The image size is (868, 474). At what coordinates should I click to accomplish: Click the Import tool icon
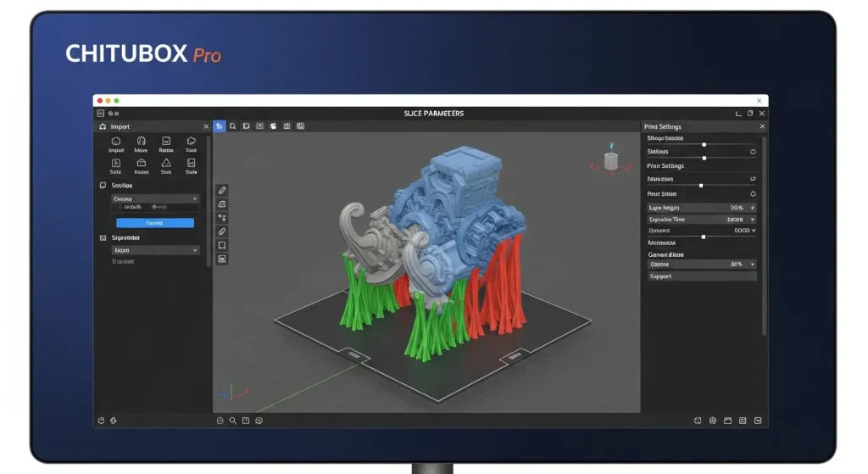pyautogui.click(x=116, y=142)
